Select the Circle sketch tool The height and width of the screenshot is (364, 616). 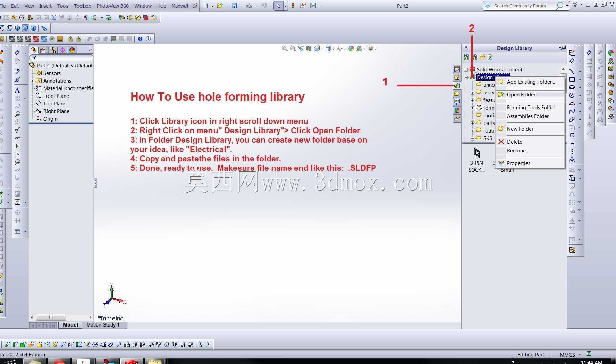tap(572, 95)
